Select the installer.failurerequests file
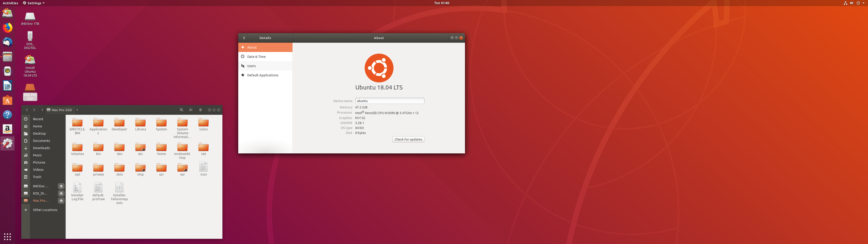Screen dimensions: 868x244 click(119, 193)
